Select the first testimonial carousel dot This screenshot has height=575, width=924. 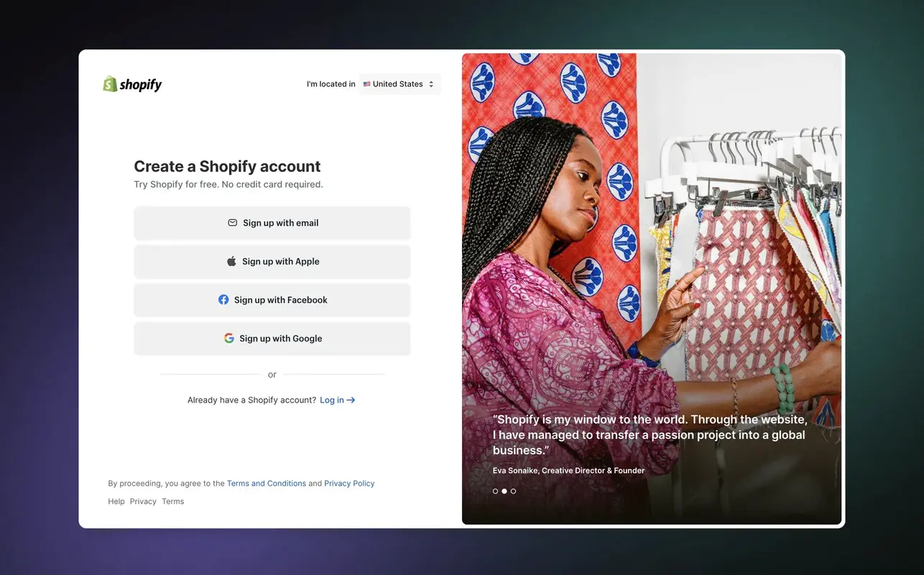point(495,491)
